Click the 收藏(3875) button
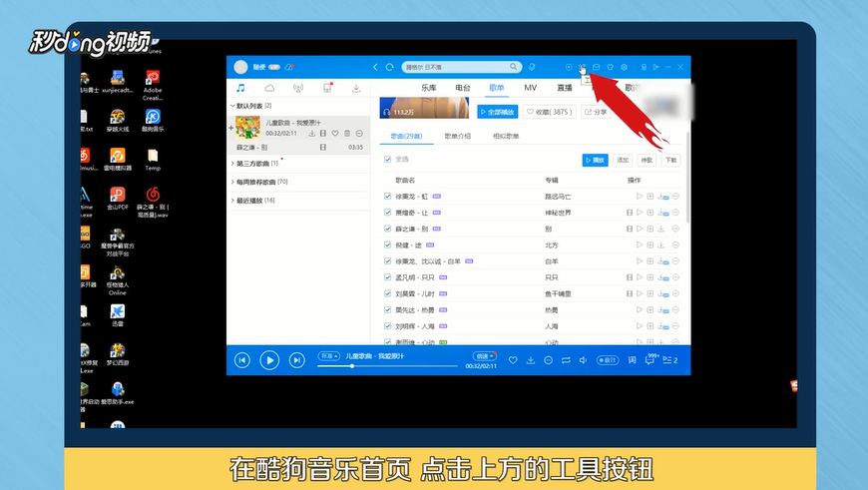868x490 pixels. click(550, 112)
